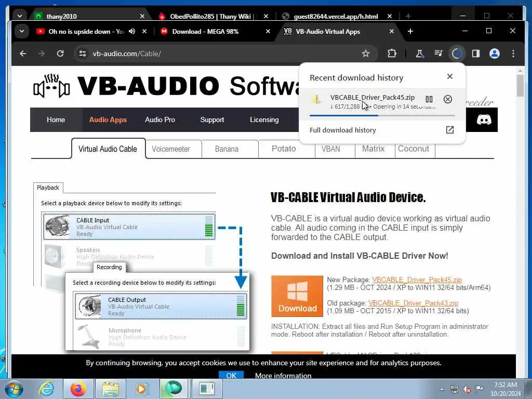The width and height of the screenshot is (532, 399).
Task: Open Chrome Labs flask icon
Action: pos(420,54)
